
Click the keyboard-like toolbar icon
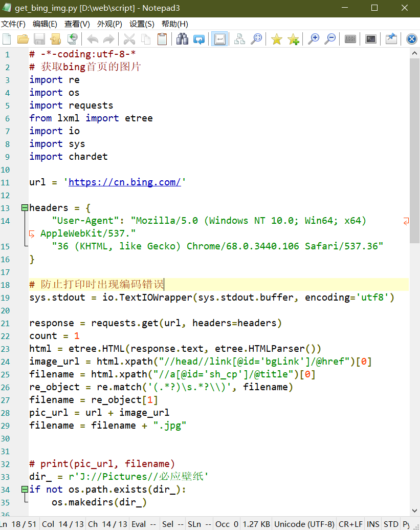coord(350,39)
